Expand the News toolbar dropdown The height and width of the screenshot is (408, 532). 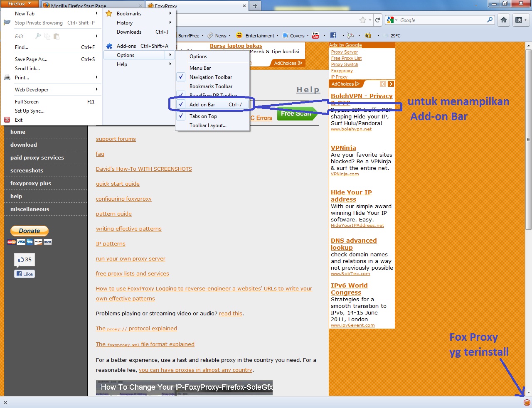tap(229, 36)
